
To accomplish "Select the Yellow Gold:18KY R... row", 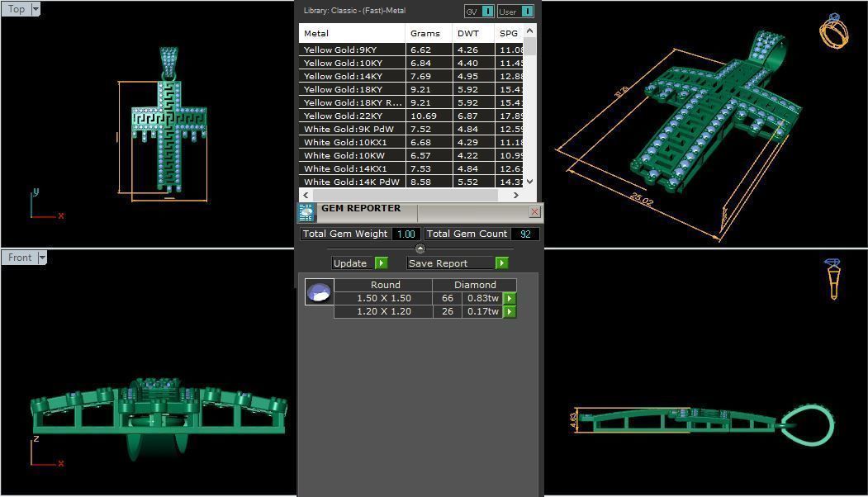I will [410, 102].
